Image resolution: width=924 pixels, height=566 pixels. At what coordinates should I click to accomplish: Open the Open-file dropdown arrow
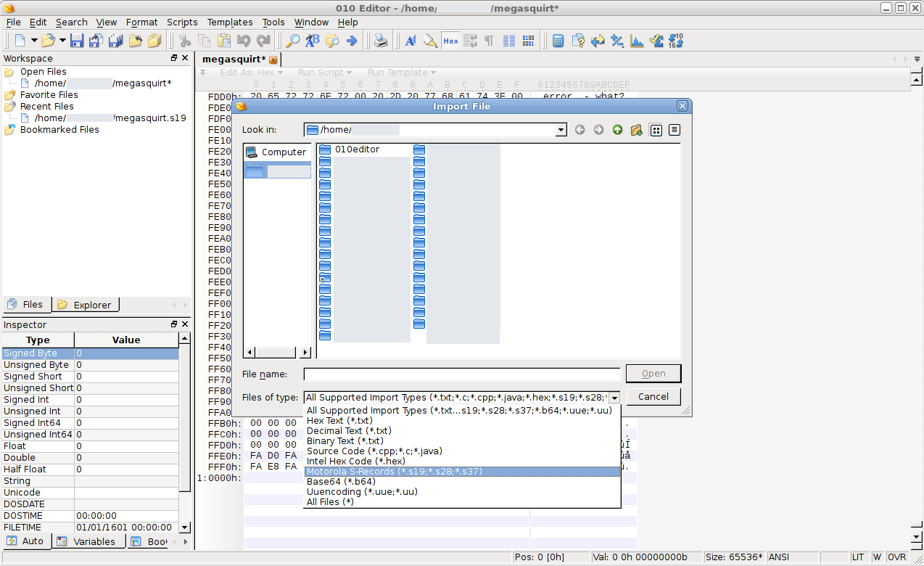click(x=62, y=41)
